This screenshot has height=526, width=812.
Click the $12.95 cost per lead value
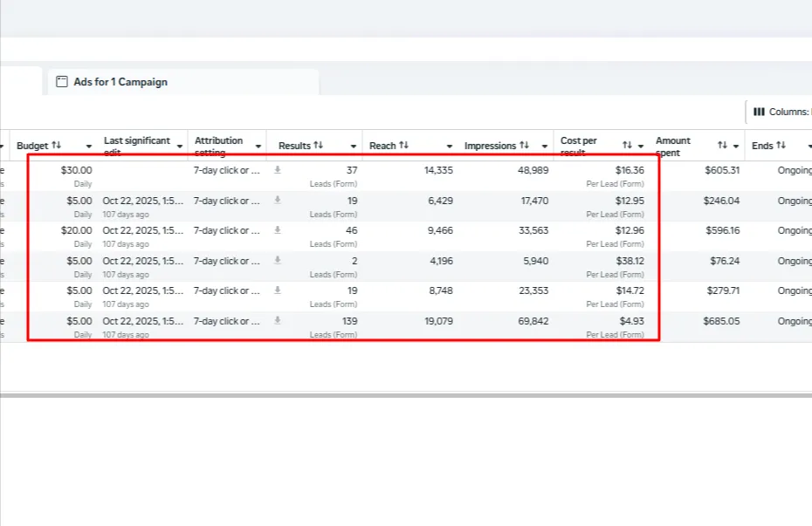[x=630, y=201]
